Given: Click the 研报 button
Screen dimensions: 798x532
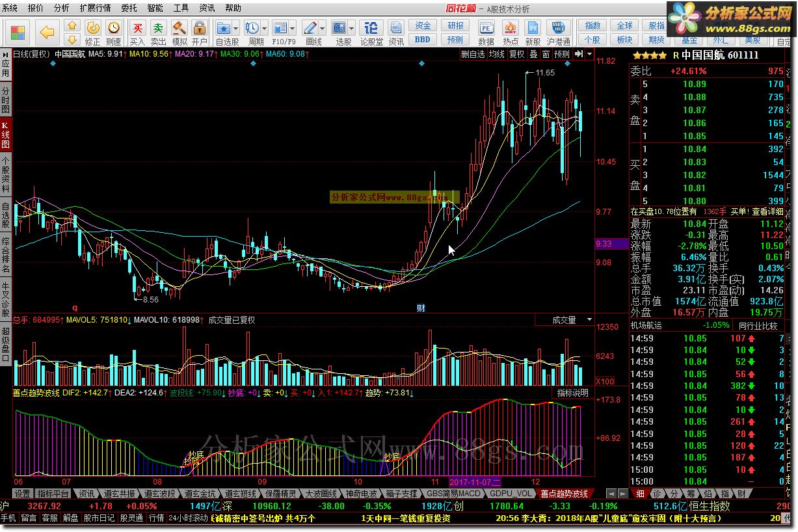Looking at the screenshot, I should [456, 25].
